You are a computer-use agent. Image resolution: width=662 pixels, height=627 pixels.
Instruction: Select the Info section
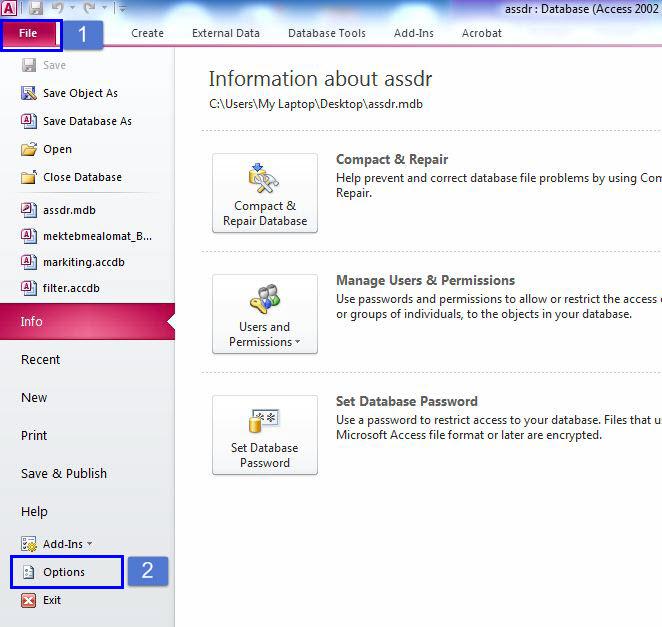coord(87,321)
